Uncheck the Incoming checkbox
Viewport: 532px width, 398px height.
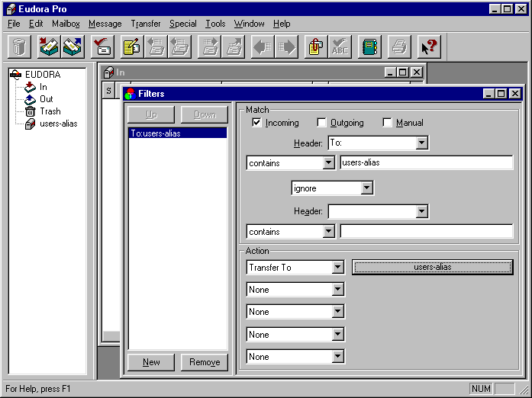click(256, 123)
